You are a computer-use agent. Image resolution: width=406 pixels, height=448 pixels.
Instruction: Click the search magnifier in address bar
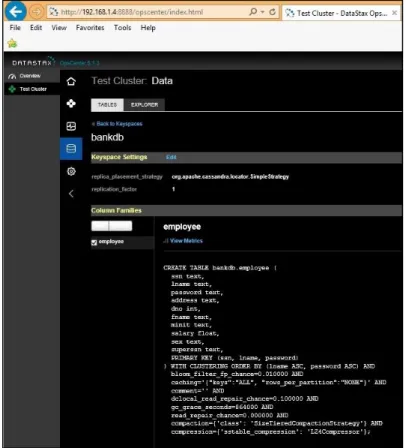pyautogui.click(x=253, y=12)
